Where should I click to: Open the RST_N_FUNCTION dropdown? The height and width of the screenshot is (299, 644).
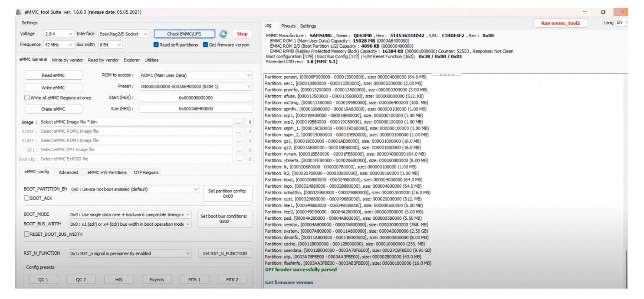pos(130,253)
